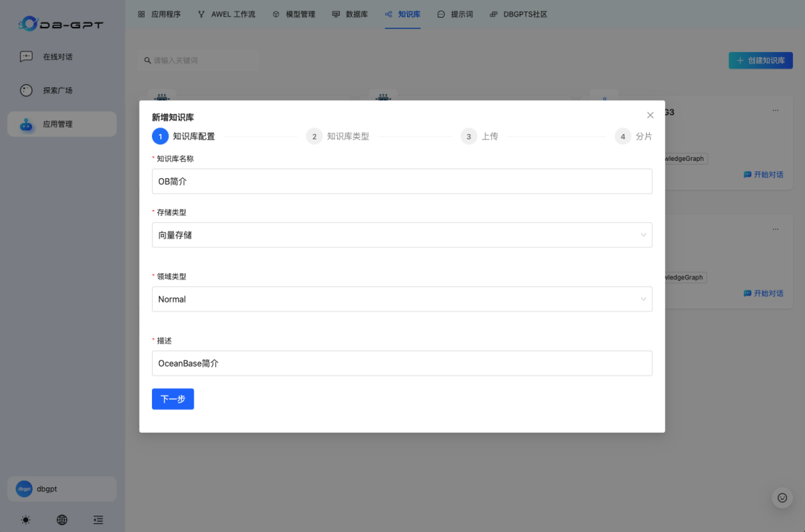Open 提示词 via its chat bubble icon

click(x=441, y=13)
